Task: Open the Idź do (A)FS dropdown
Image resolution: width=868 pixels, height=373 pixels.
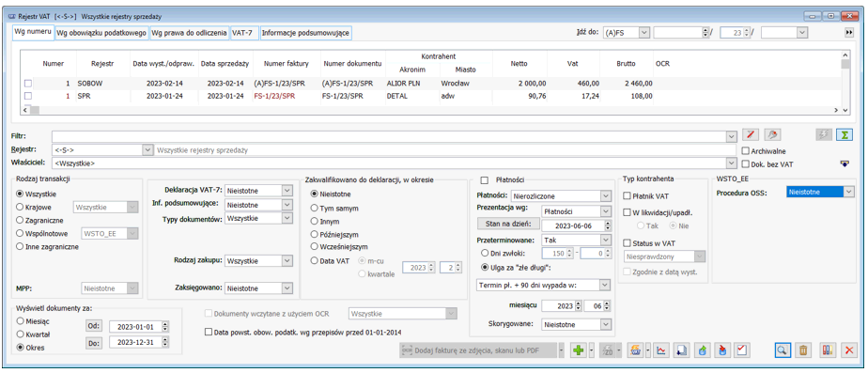Action: click(x=643, y=33)
